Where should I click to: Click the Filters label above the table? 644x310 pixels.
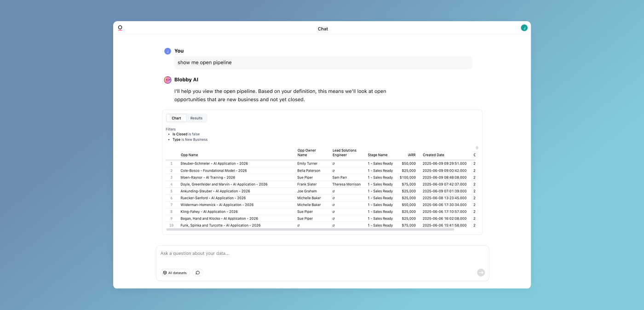pyautogui.click(x=171, y=129)
